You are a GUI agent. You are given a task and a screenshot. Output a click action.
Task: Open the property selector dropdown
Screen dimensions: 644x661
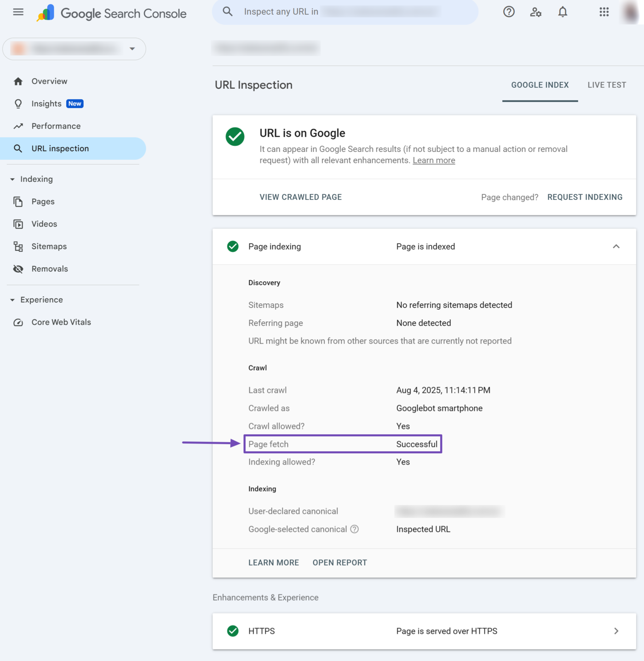[74, 49]
